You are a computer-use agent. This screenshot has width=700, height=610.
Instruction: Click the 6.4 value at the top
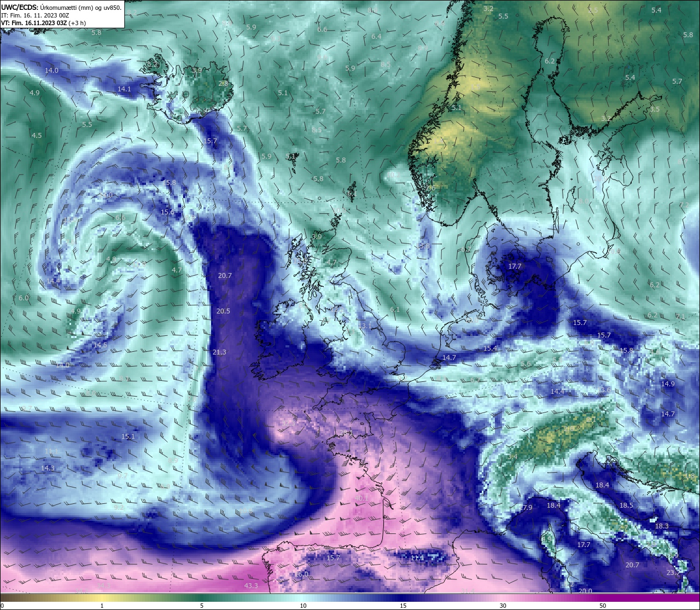click(x=376, y=37)
